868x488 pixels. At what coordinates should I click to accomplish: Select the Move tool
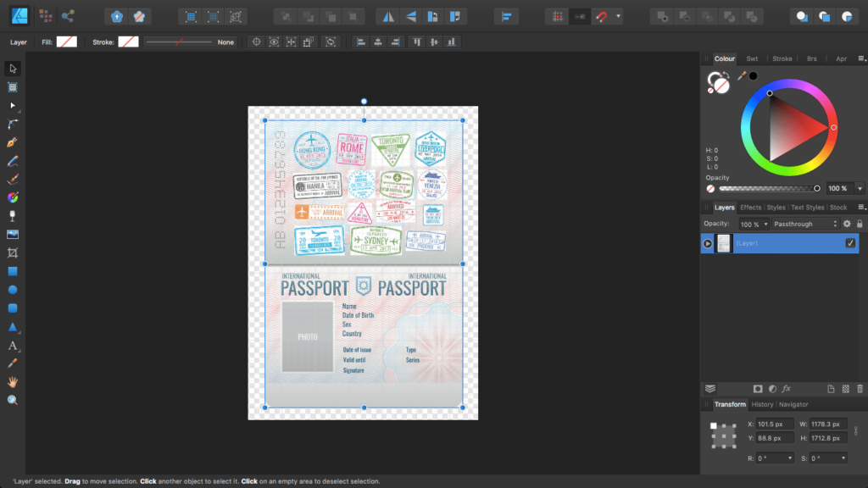(x=13, y=69)
